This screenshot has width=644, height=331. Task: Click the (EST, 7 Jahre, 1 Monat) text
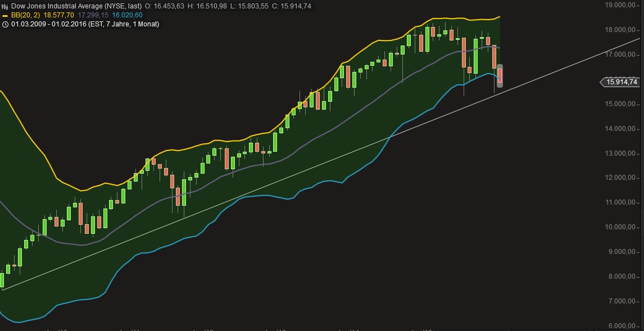[124, 24]
